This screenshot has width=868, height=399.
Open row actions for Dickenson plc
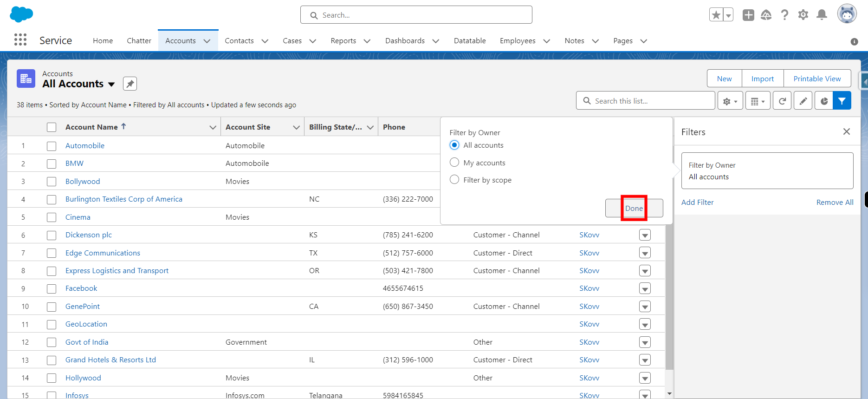[645, 235]
